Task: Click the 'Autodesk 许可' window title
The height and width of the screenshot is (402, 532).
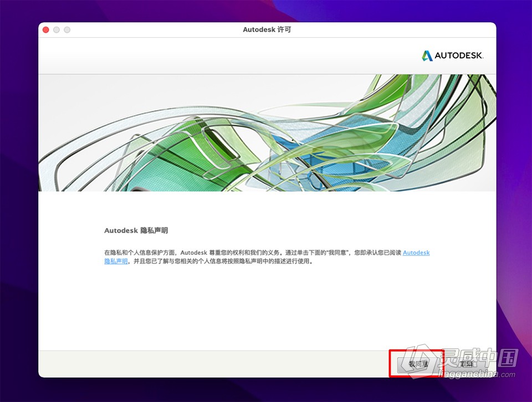Action: [267, 29]
